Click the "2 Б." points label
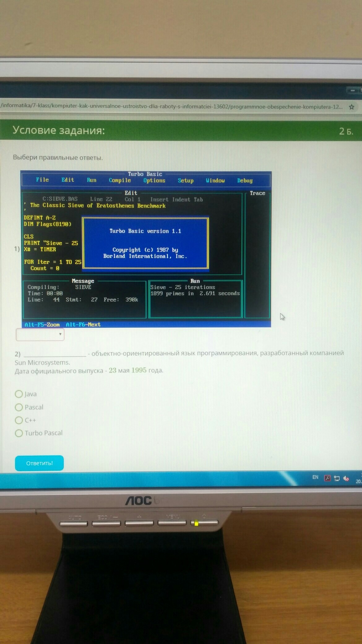This screenshot has height=644, width=362. (346, 131)
